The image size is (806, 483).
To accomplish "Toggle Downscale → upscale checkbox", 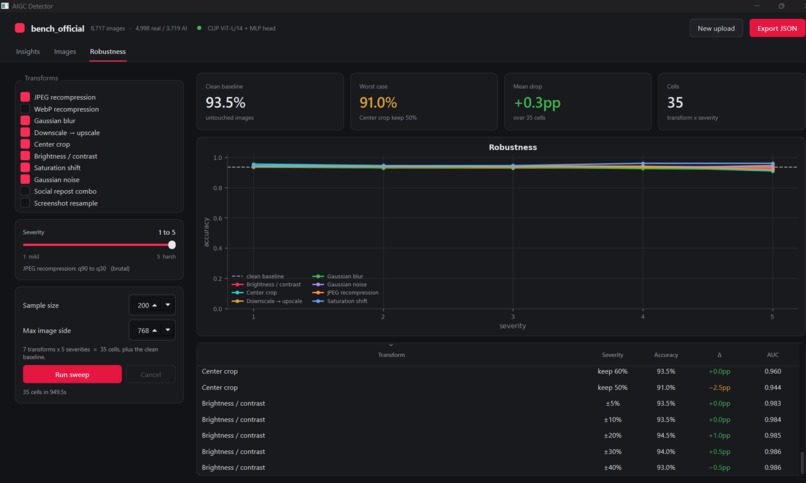I will 25,133.
